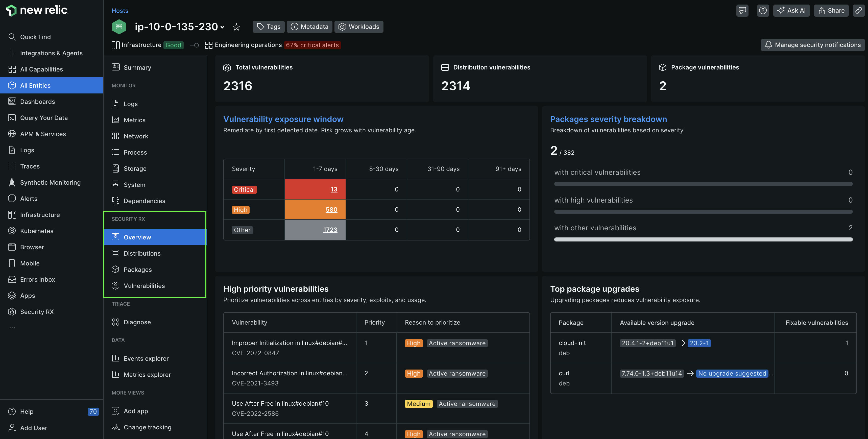The image size is (868, 439).
Task: Open Add User in sidebar
Action: point(52,428)
